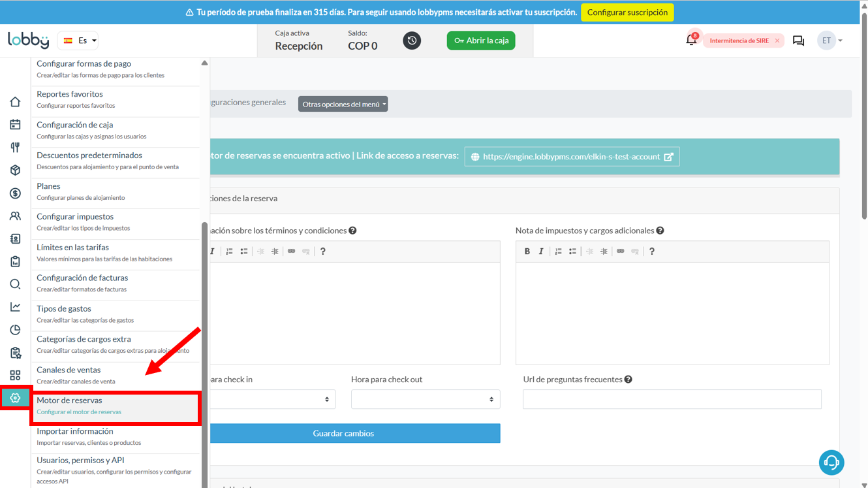Image resolution: width=868 pixels, height=488 pixels.
Task: Select Configuración de caja menu item
Action: (x=116, y=130)
